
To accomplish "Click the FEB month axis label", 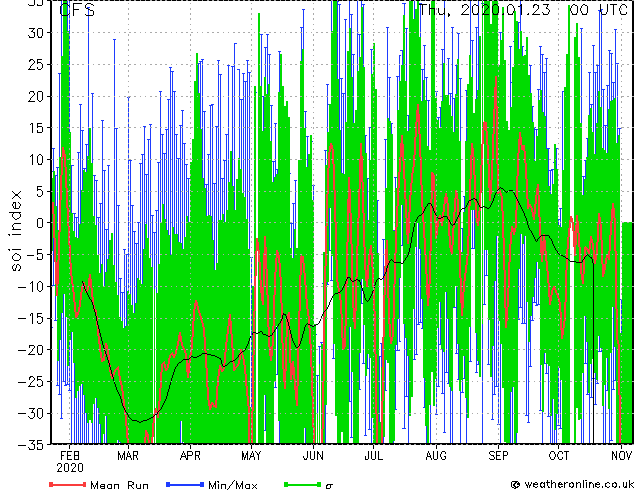I will pos(70,456).
